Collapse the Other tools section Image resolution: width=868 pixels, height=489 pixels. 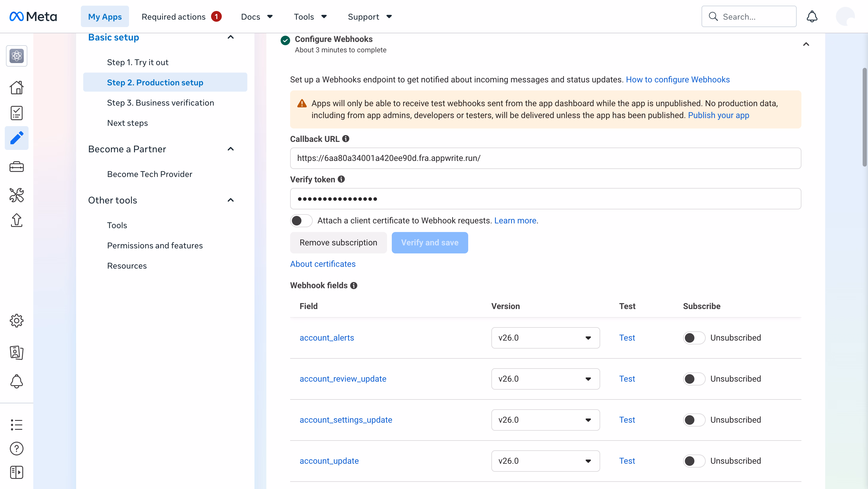coord(230,200)
